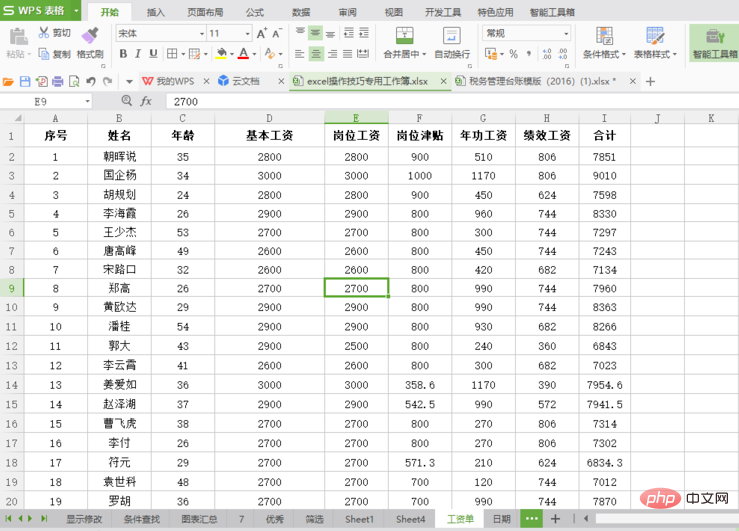
Task: Click the Copy (复制) icon
Action: click(x=44, y=54)
